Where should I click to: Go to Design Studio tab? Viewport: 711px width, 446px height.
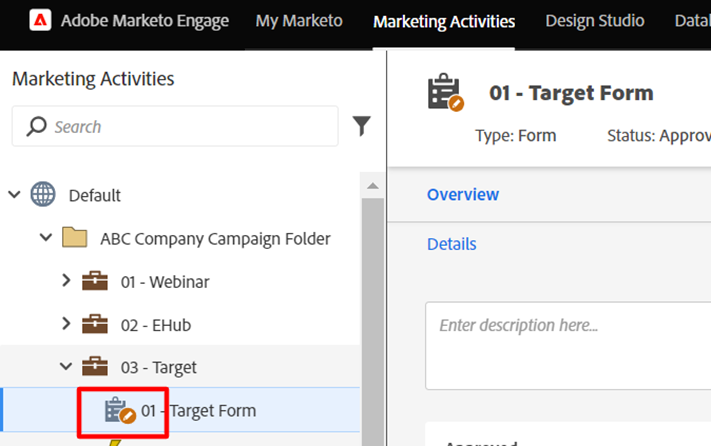point(595,21)
